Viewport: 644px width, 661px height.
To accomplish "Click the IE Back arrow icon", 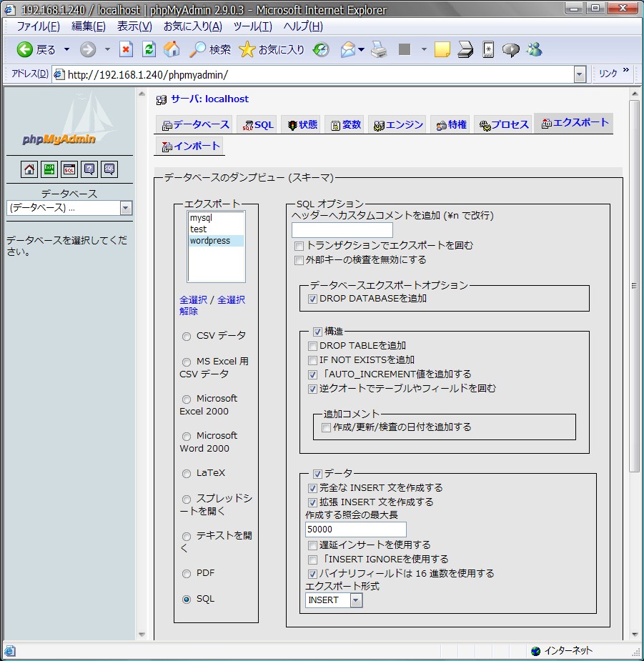I will pyautogui.click(x=24, y=50).
